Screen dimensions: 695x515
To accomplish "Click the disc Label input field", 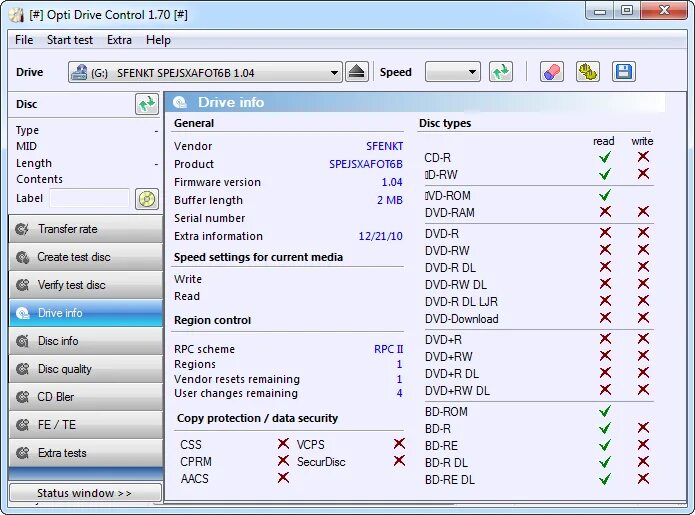I will pos(90,198).
